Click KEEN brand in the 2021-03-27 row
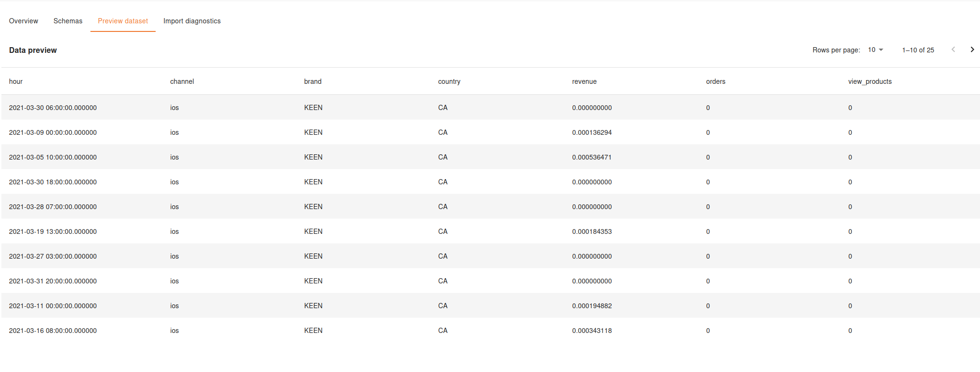The height and width of the screenshot is (372, 980). tap(313, 256)
